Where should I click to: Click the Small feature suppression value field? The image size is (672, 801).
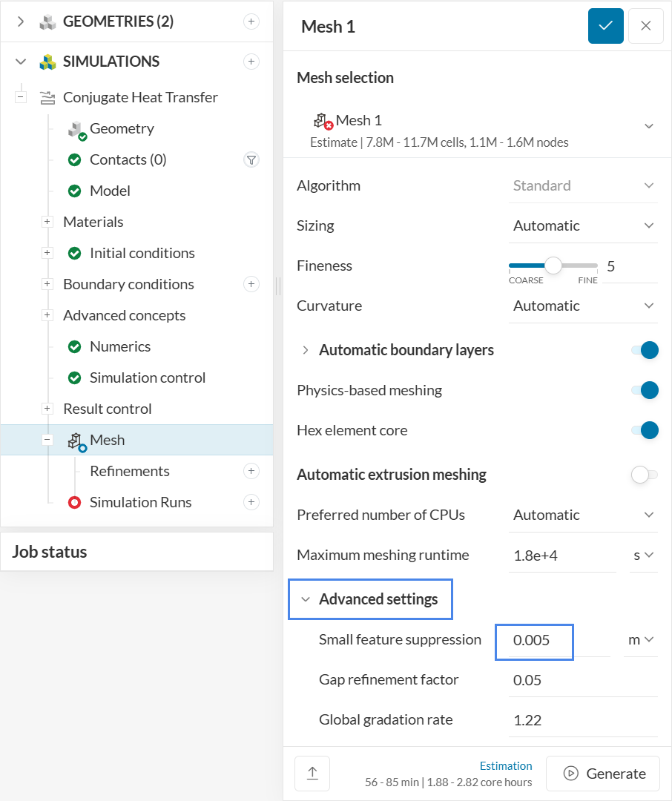click(x=534, y=640)
